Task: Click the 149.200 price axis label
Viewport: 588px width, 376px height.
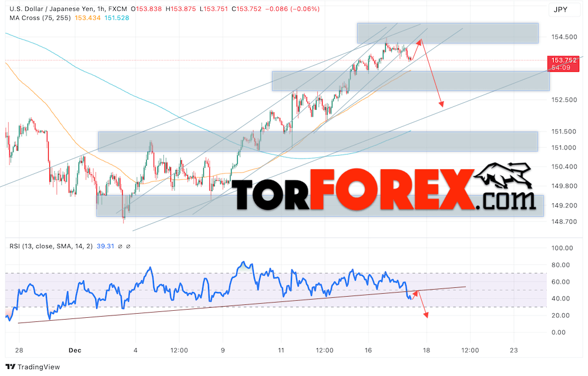Action: point(564,206)
